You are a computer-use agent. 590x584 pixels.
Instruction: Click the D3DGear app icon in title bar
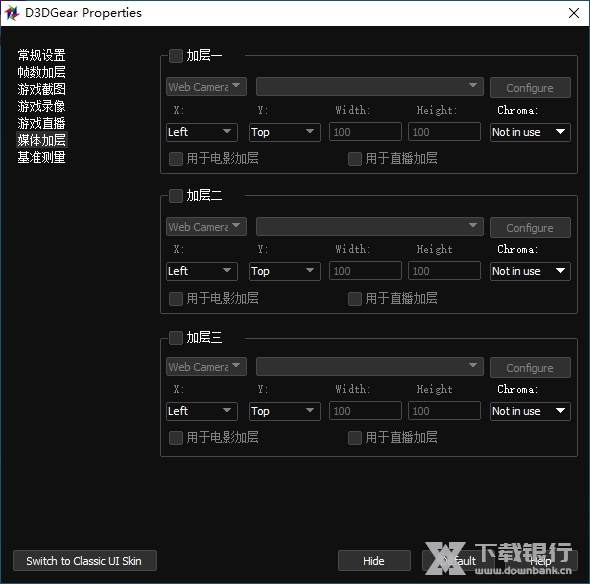[12, 13]
